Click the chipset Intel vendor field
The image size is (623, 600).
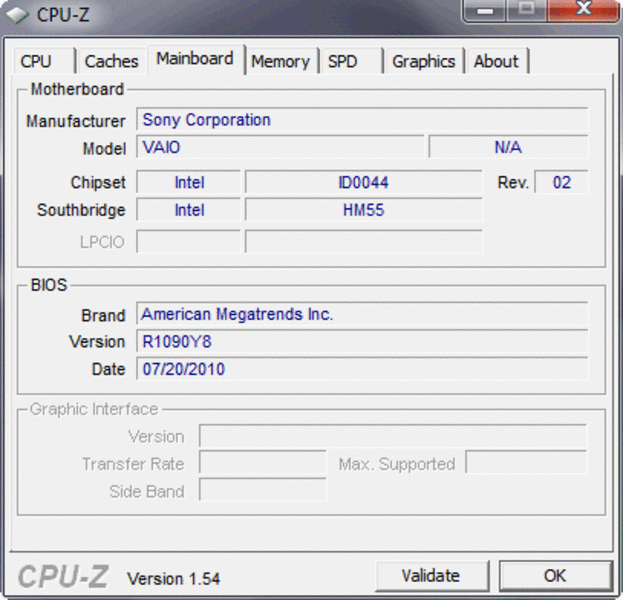pos(189,182)
